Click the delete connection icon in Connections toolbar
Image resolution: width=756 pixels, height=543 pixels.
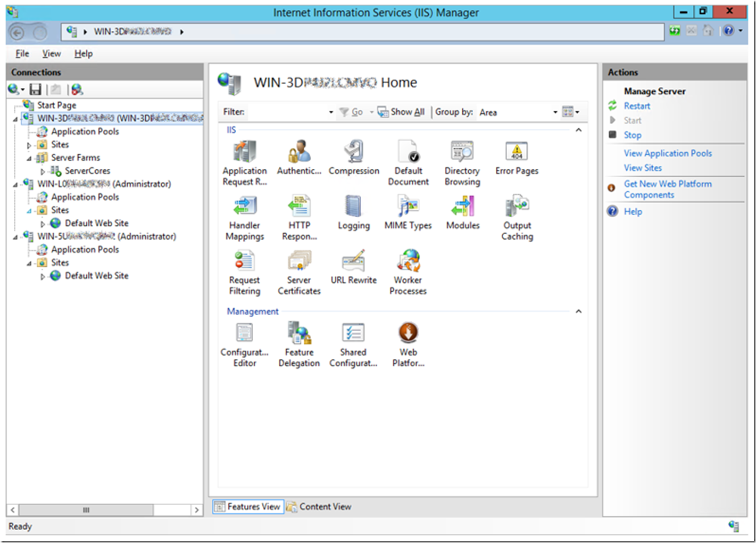77,89
